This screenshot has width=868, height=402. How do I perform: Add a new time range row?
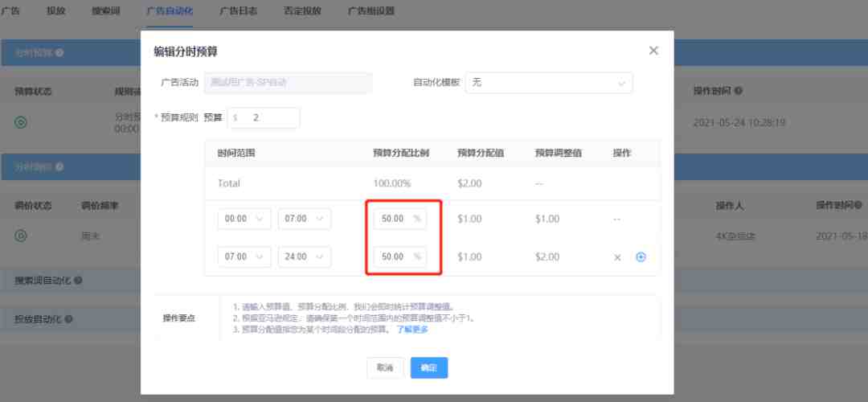641,257
